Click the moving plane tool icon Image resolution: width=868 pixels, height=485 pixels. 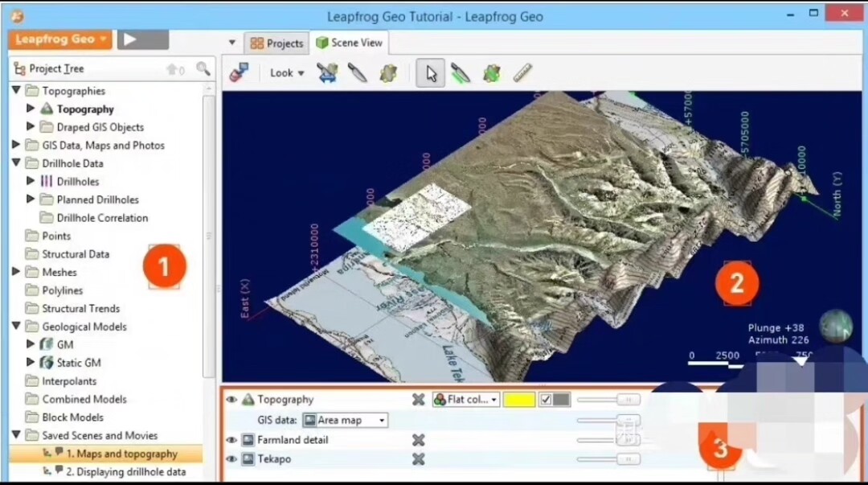pyautogui.click(x=388, y=72)
